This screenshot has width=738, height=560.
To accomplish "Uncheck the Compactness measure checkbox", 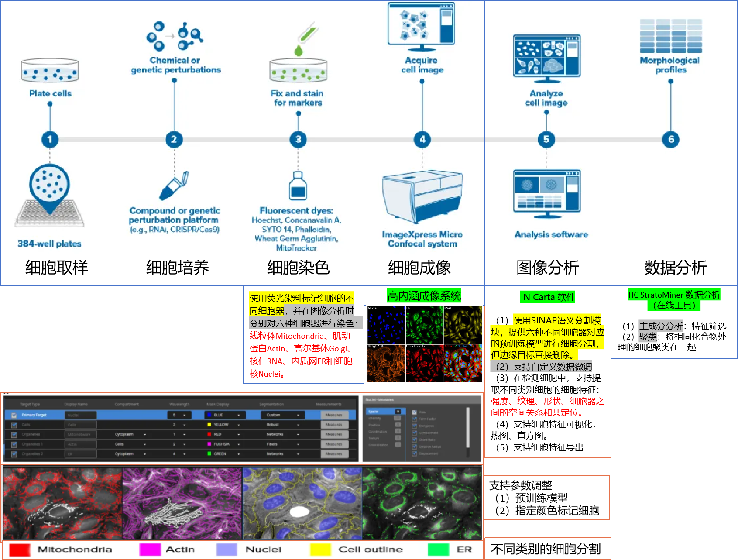I will pyautogui.click(x=414, y=433).
